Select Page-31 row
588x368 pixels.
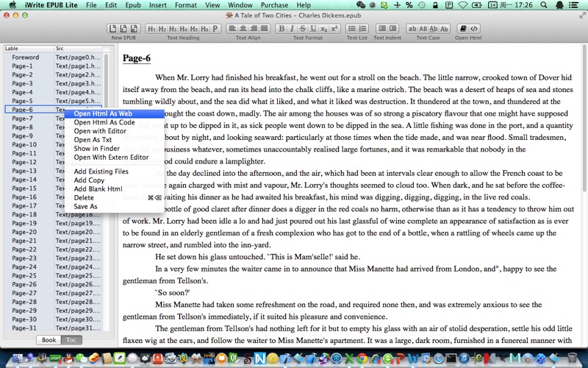pos(54,328)
